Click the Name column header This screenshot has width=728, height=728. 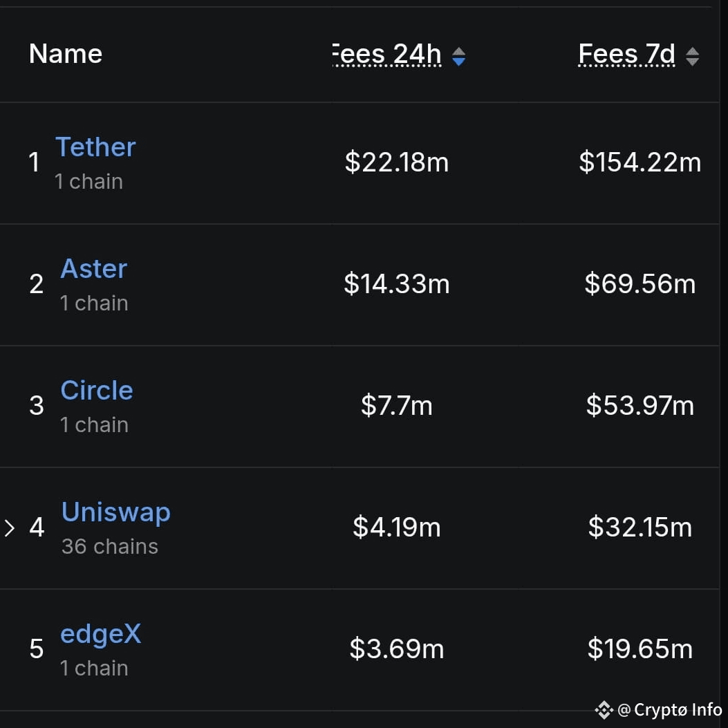click(x=66, y=54)
